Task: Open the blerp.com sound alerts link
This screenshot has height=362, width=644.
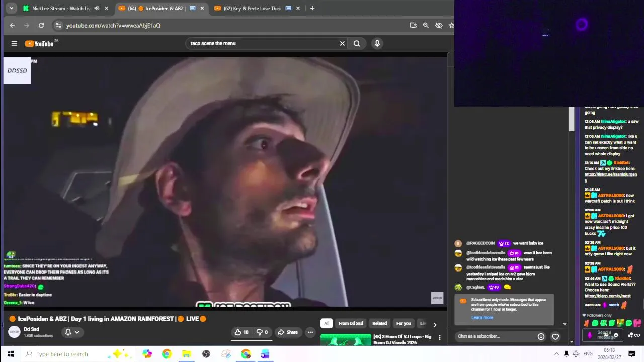Action: click(x=607, y=296)
